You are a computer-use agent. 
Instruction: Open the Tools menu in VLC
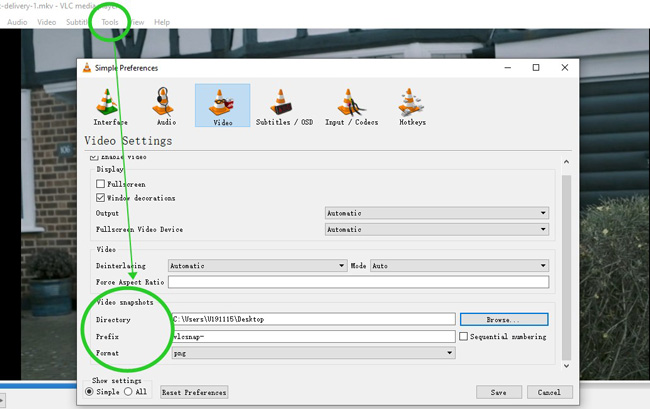pyautogui.click(x=110, y=22)
